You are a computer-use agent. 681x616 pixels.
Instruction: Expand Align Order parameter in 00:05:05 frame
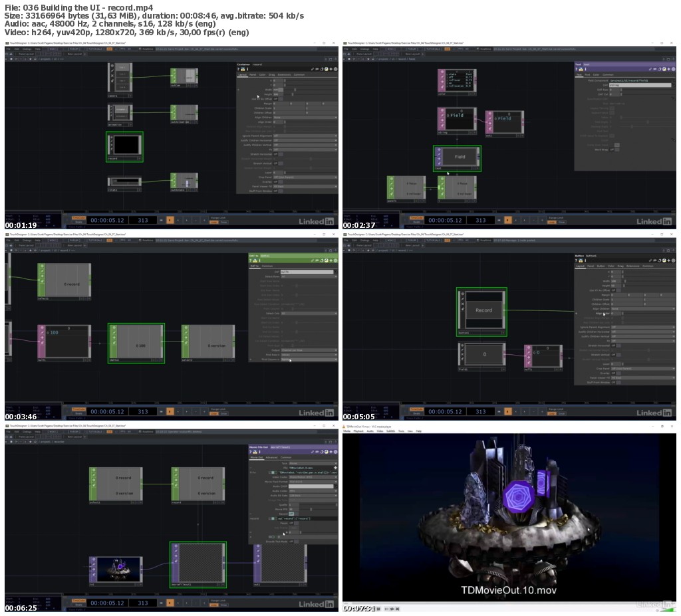(x=577, y=313)
